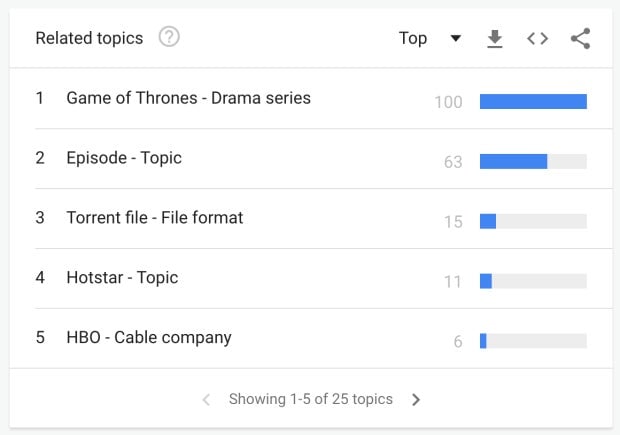Go to previous page of topics

pyautogui.click(x=206, y=400)
